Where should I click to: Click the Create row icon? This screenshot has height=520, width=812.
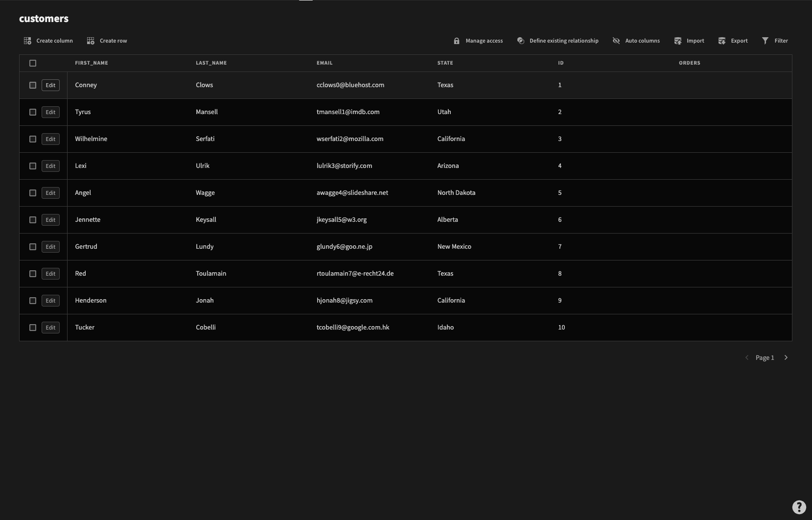(91, 41)
